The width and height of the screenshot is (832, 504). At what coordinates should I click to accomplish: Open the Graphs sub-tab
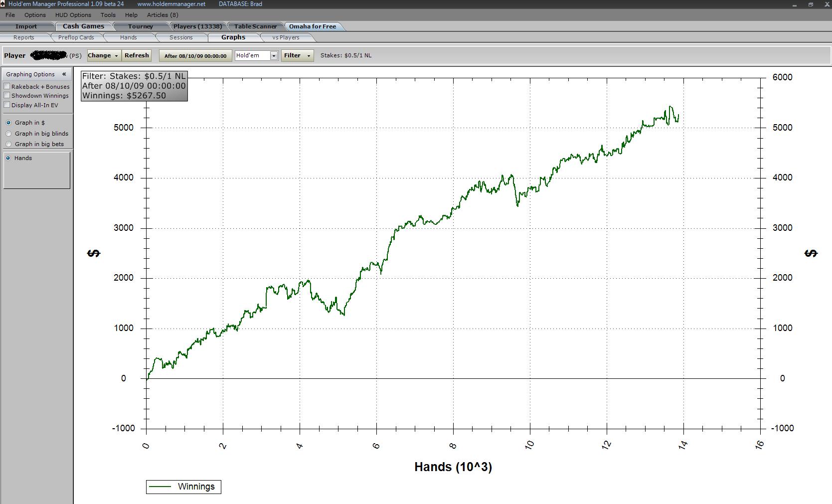(233, 37)
